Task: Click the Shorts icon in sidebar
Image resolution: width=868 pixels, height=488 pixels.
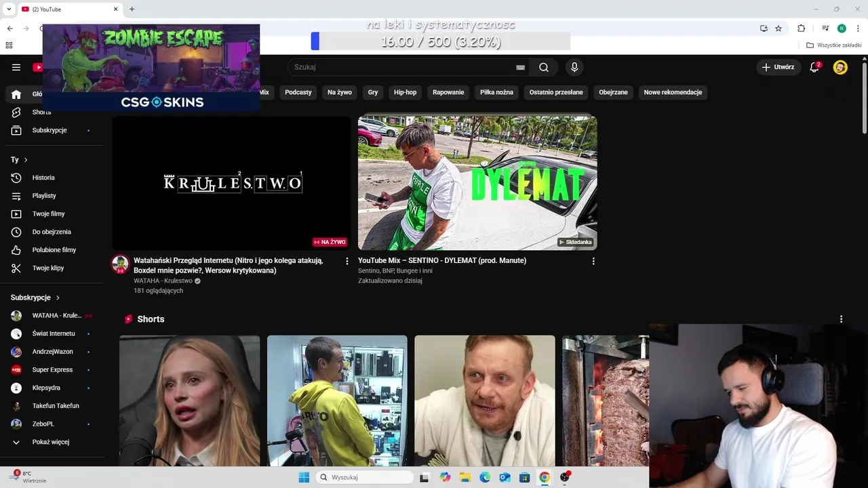Action: point(16,112)
